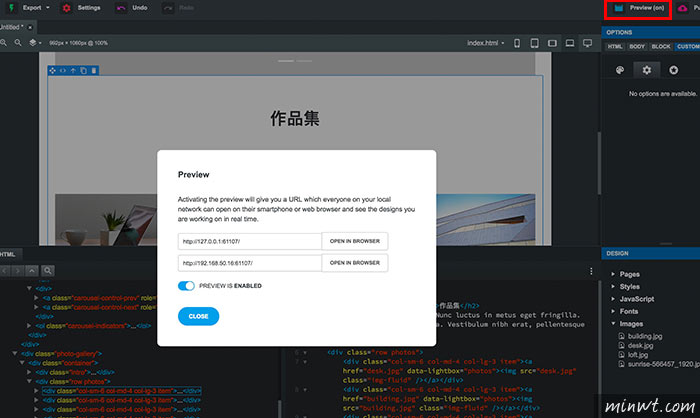Viewport: 700px width, 418px height.
Task: Select the CUSTOM options tab
Action: [x=688, y=46]
